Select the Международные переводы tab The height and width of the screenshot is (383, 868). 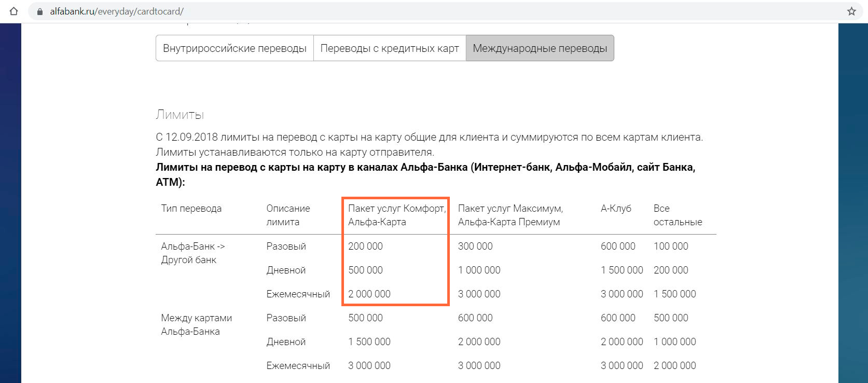point(540,48)
